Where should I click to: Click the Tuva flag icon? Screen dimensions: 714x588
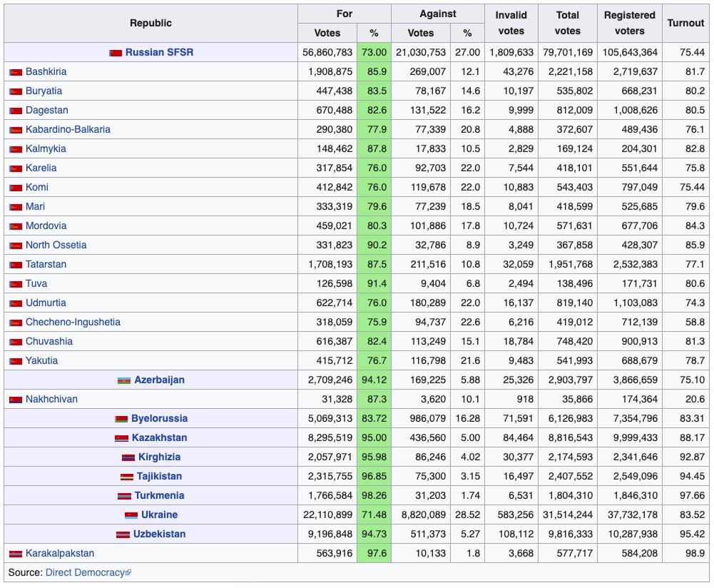coord(16,284)
